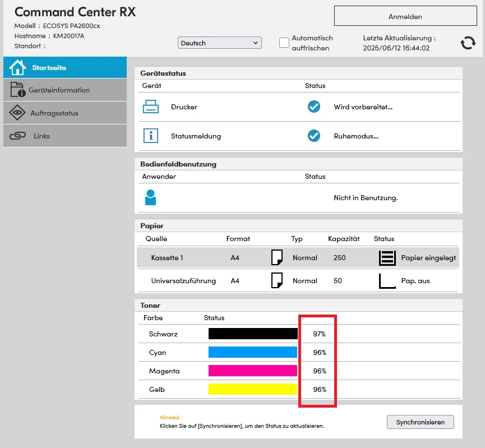Click the model name ECOSYS PA2600cx
485x448 pixels.
point(71,26)
